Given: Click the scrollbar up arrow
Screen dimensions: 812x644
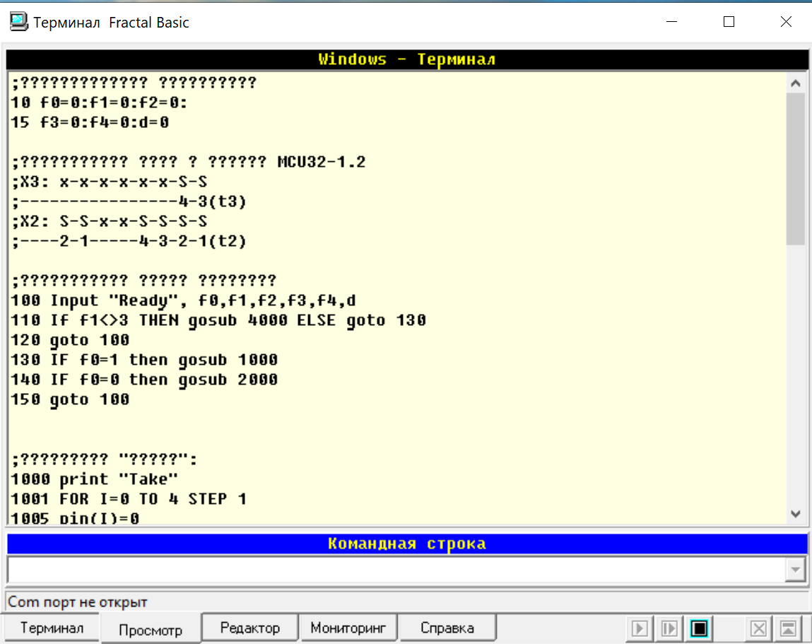Looking at the screenshot, I should click(796, 83).
